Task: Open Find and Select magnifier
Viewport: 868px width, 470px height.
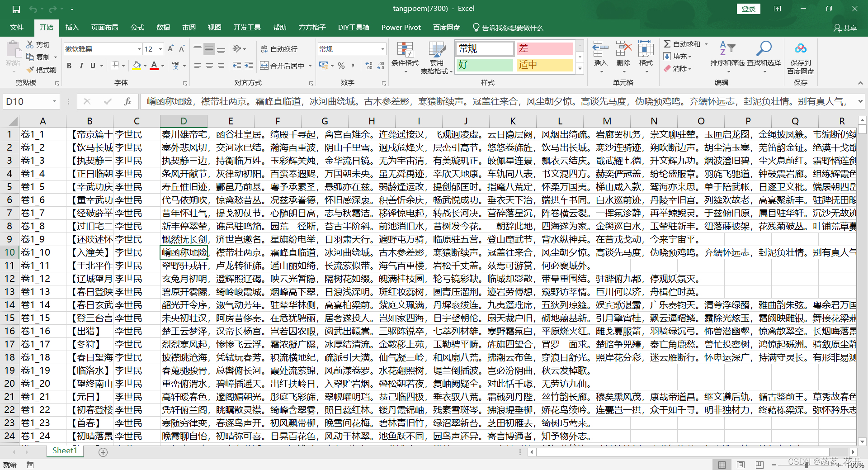Action: coord(764,48)
